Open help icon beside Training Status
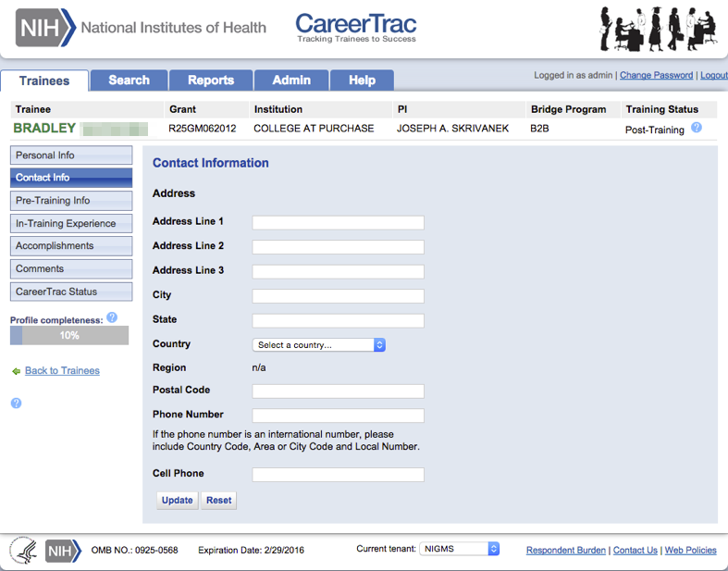 [697, 128]
